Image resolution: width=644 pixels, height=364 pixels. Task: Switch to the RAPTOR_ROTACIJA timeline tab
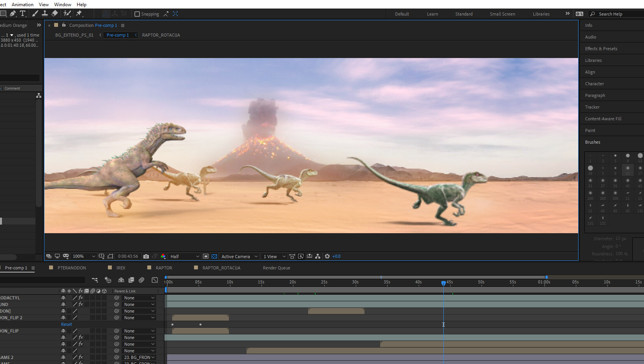point(221,268)
